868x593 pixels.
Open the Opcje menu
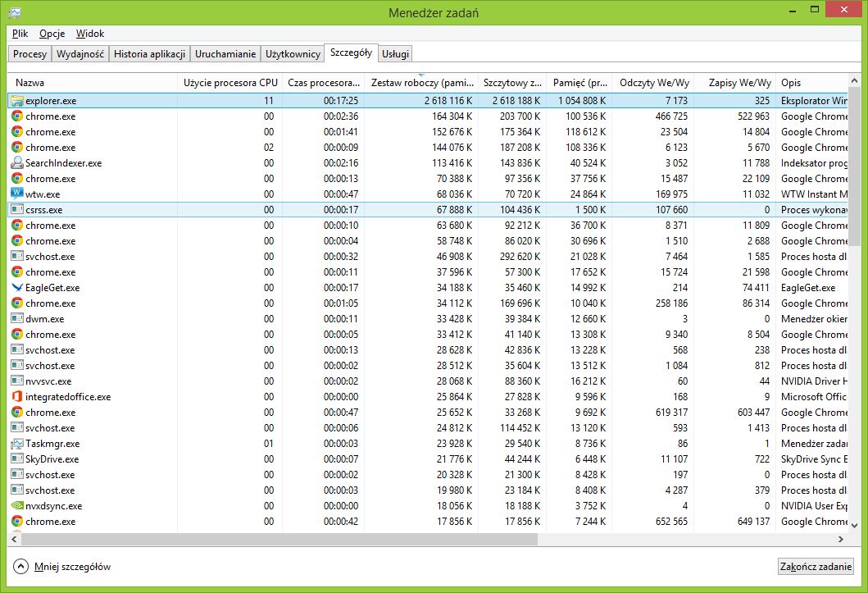coord(52,34)
